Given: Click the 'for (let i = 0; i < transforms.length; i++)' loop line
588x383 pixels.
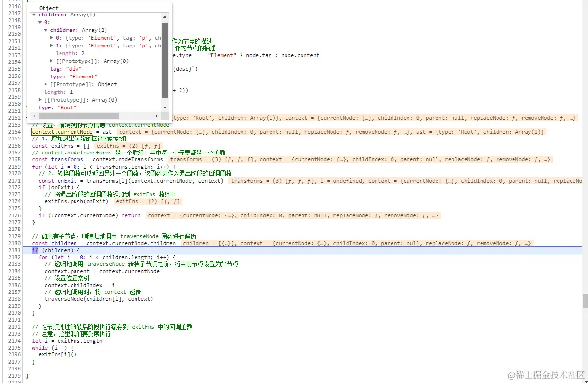Looking at the screenshot, I should 104,167.
